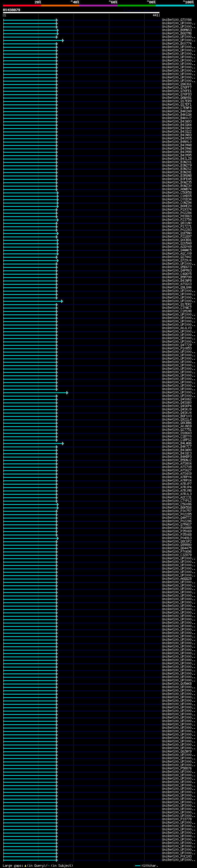Viewport: 197px width, 868px height.
Task: Click label UniRef100_P23754
Action: pyautogui.click(x=177, y=220)
